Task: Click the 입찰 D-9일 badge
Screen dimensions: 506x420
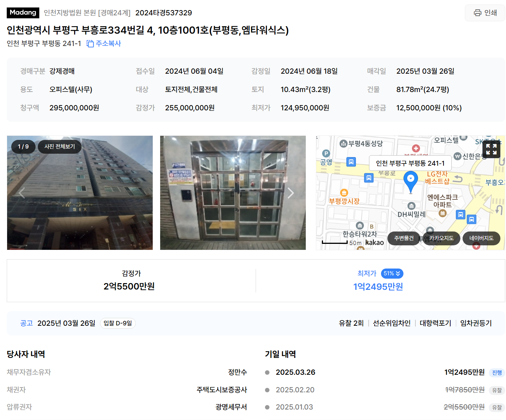Action: point(118,323)
